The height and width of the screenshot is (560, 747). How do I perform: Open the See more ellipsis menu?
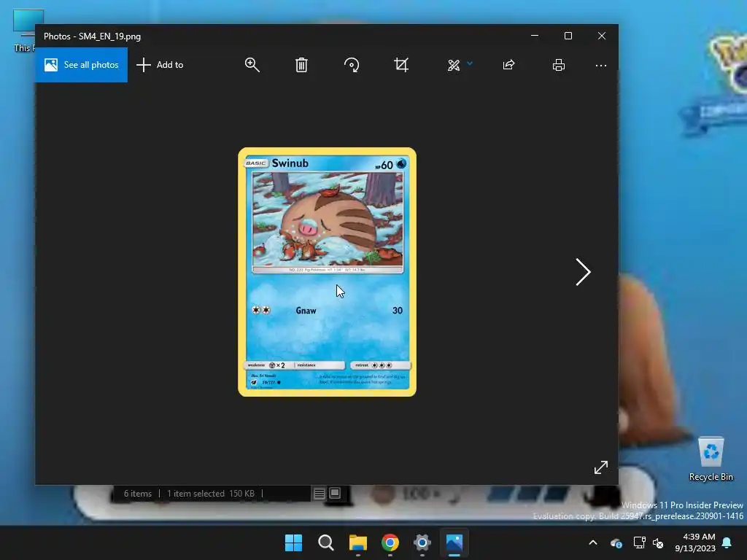pyautogui.click(x=601, y=65)
